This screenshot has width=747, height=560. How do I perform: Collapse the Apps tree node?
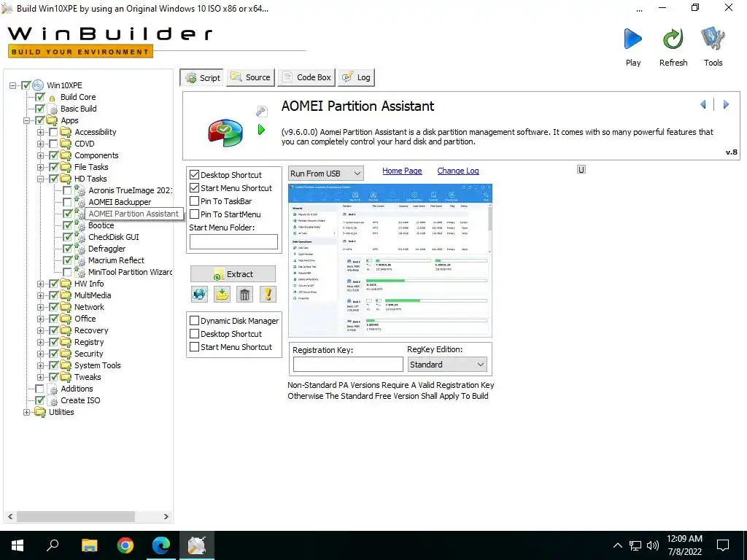click(x=27, y=120)
